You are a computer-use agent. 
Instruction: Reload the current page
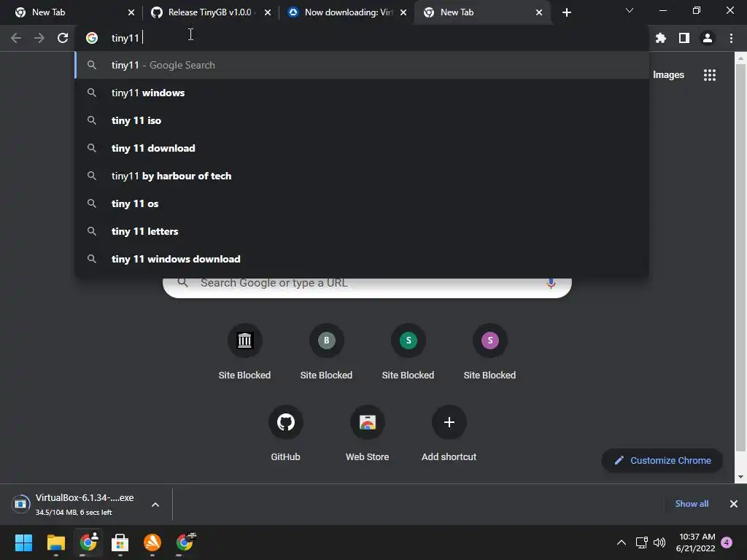point(63,38)
